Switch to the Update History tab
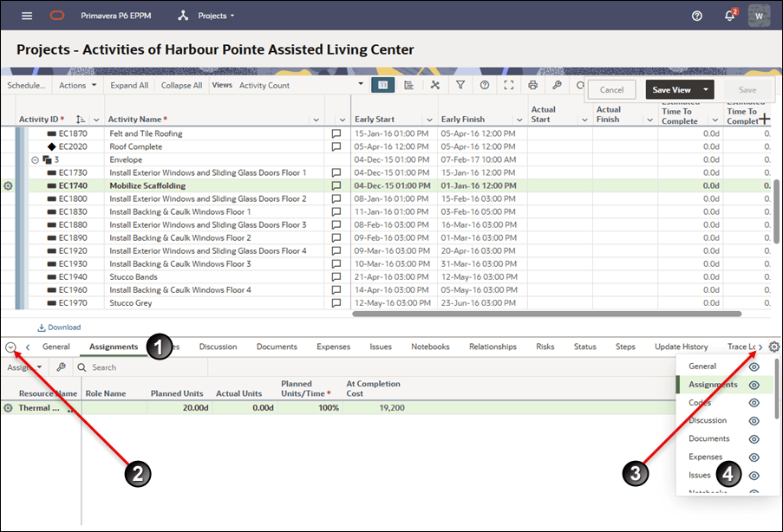Viewport: 783px width, 532px height. 682,347
